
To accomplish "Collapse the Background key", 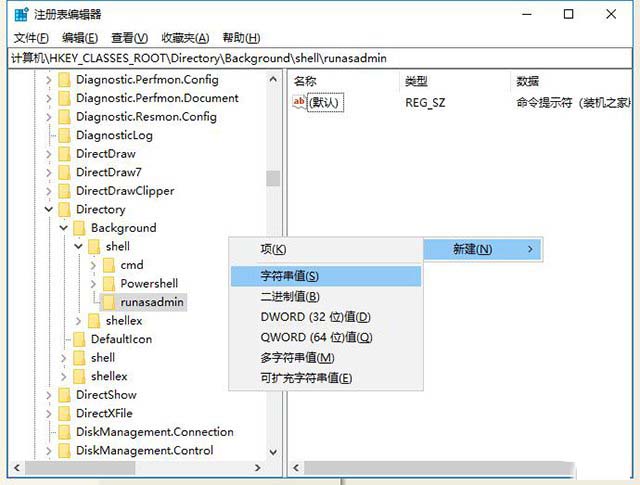I will click(x=64, y=228).
